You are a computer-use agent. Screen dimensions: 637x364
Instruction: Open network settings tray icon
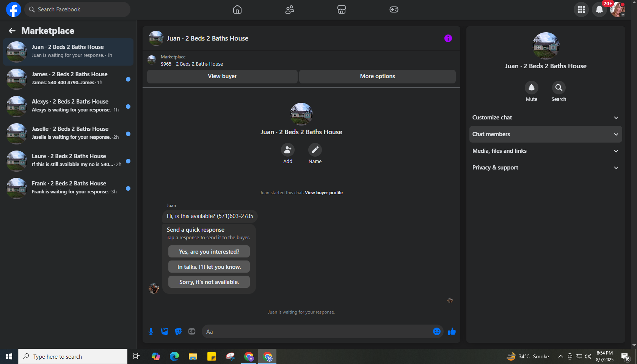tap(579, 356)
